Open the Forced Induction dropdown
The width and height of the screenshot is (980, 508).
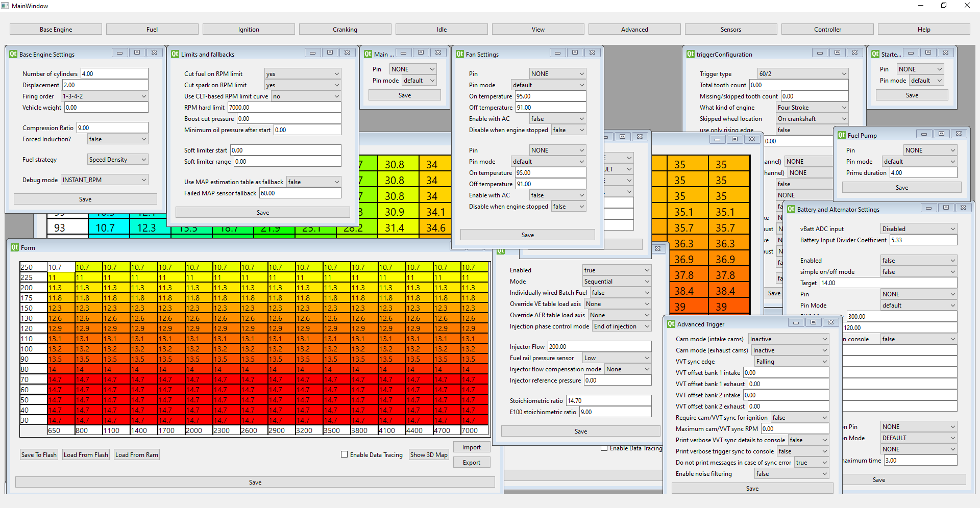pyautogui.click(x=117, y=139)
